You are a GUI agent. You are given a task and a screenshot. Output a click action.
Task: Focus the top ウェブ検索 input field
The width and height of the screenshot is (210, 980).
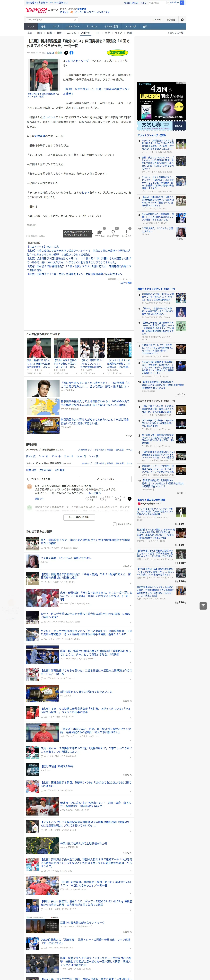pyautogui.click(x=157, y=3)
